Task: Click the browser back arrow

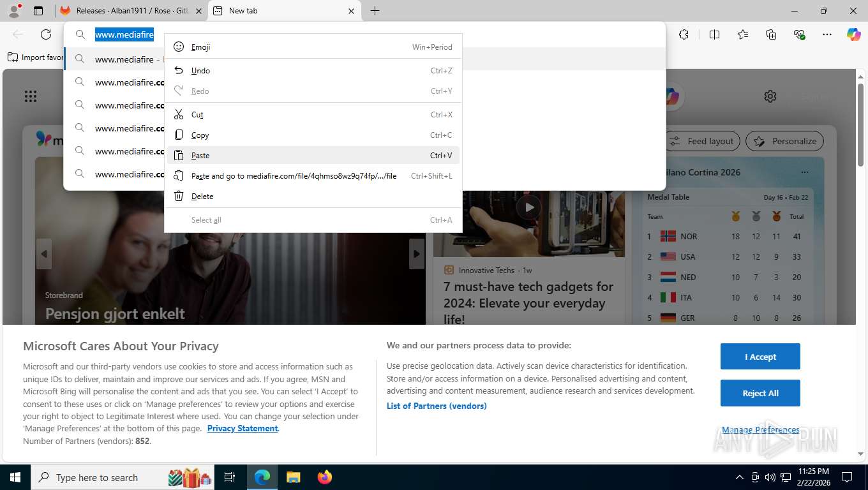Action: 18,34
